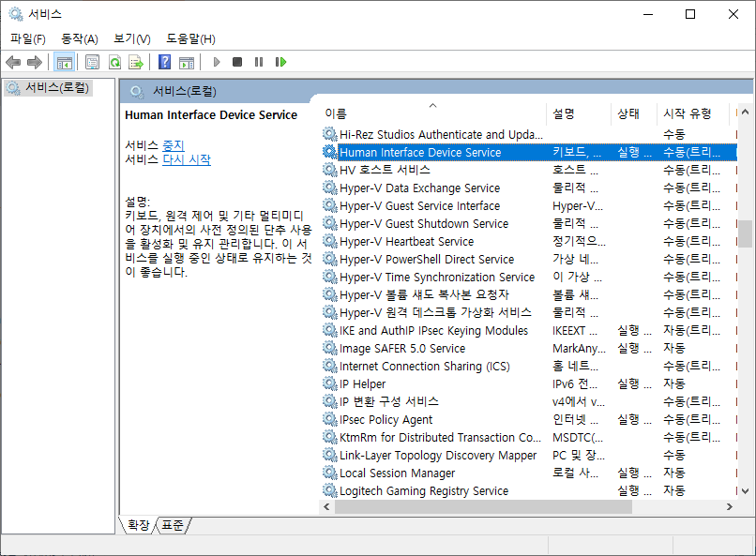
Task: Sort by 이름 column header
Action: pyautogui.click(x=432, y=113)
